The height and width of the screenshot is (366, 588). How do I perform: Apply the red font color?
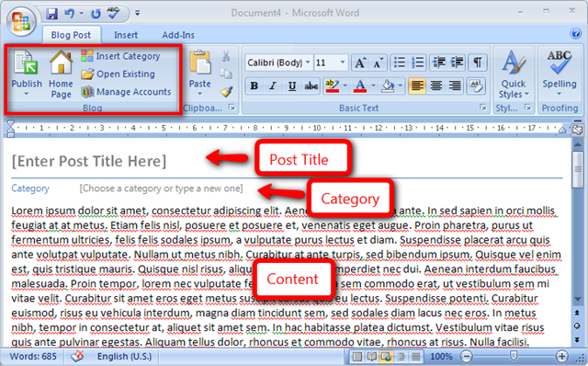pyautogui.click(x=360, y=86)
